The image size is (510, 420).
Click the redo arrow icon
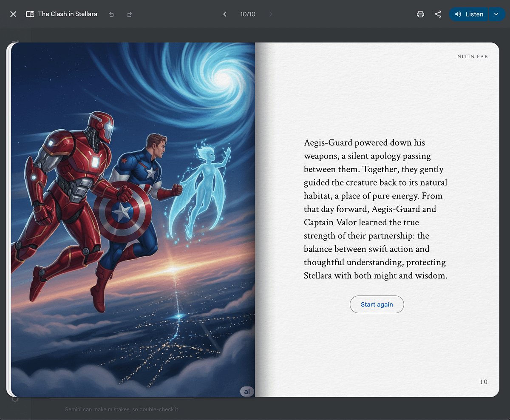[x=129, y=14]
